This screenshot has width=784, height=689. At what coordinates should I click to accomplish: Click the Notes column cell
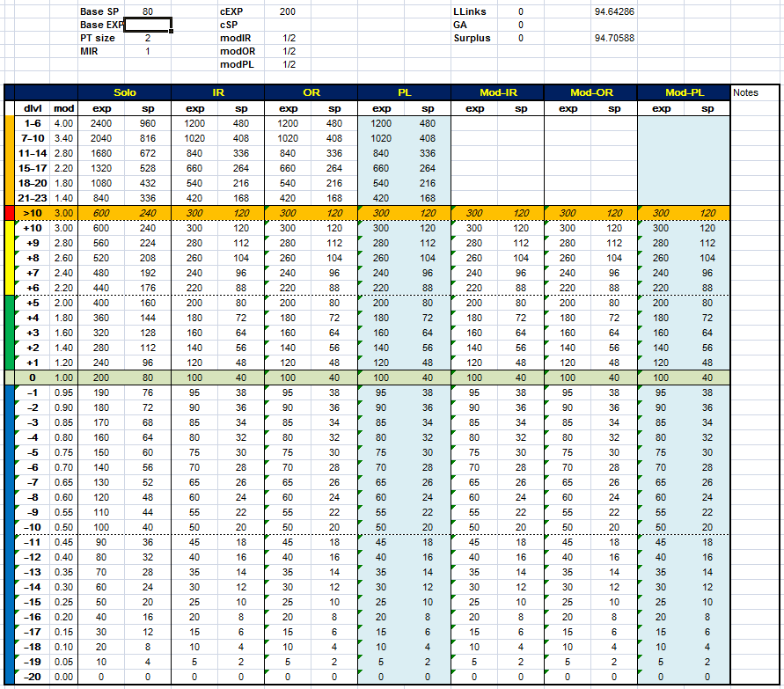[x=756, y=92]
